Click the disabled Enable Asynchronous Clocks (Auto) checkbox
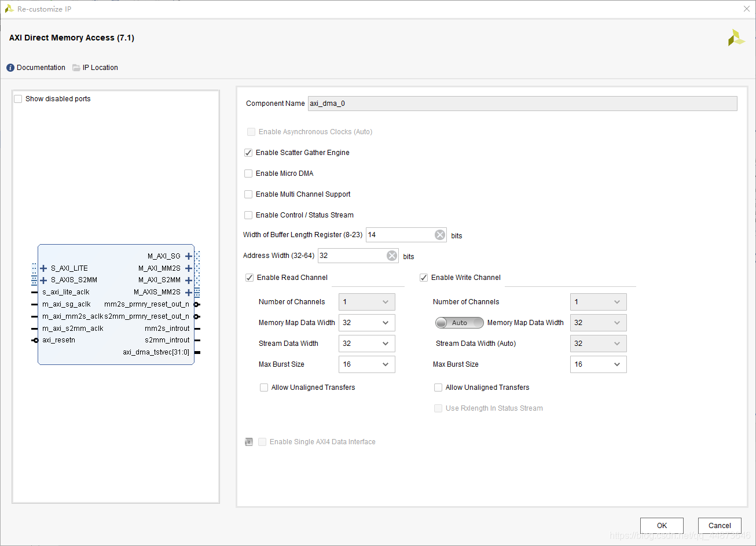 251,132
